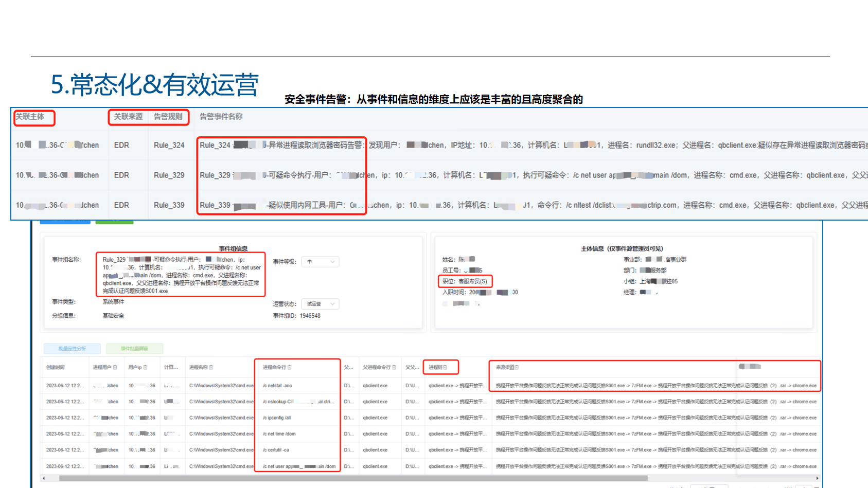
Task: Click the 事件批量屏蔽 button
Action: pyautogui.click(x=134, y=349)
